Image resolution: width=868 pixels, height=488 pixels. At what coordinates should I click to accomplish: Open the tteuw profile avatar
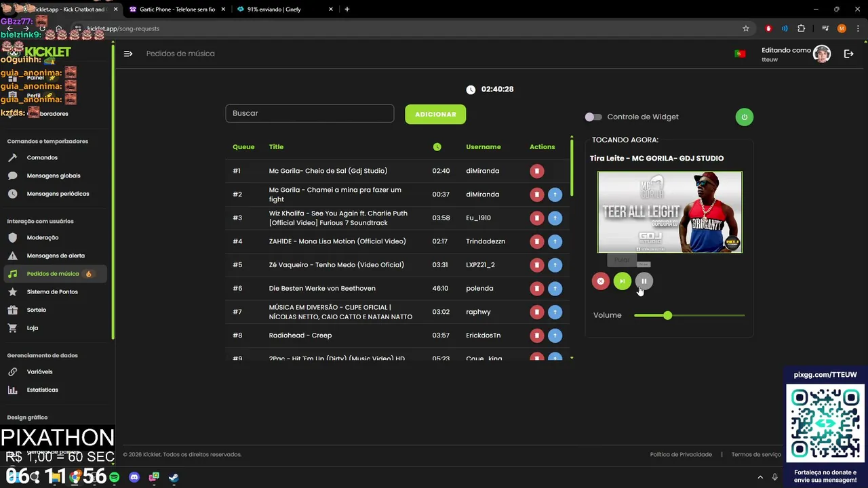click(x=822, y=54)
